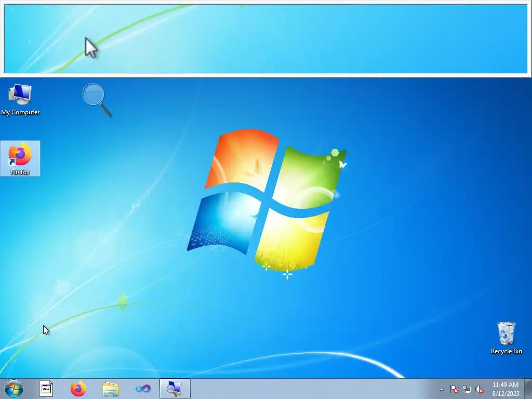Screen dimensions: 532x399
Task: Select the active Magnifier taskbar button
Action: point(175,389)
